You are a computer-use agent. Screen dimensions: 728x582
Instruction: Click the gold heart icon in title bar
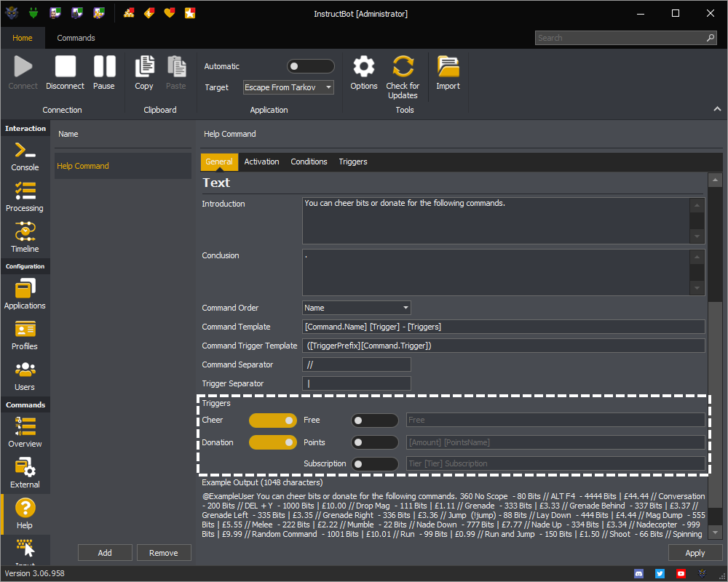pos(170,13)
